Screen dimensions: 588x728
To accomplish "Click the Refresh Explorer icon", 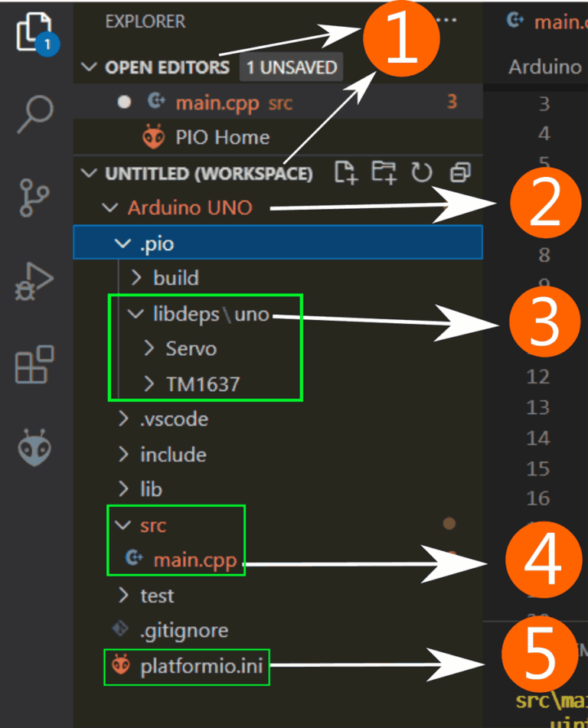I will pyautogui.click(x=422, y=173).
